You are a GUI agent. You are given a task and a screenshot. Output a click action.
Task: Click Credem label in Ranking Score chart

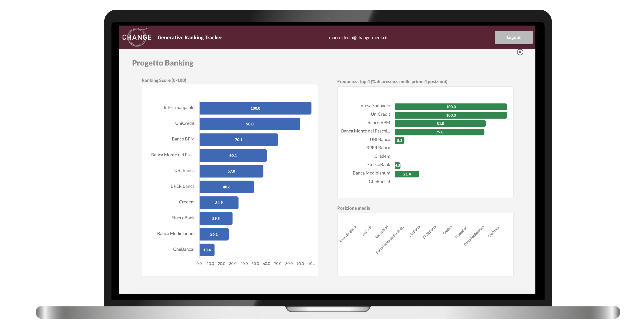click(187, 202)
